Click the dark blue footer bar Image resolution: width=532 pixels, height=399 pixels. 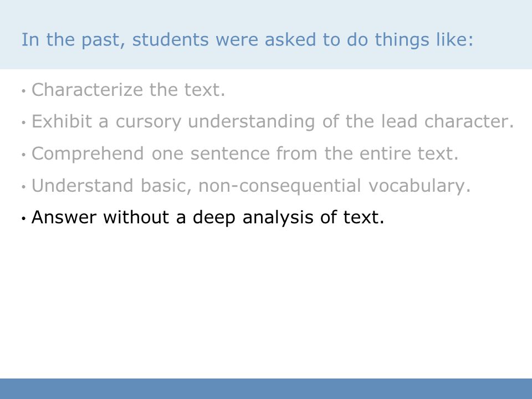[266, 389]
